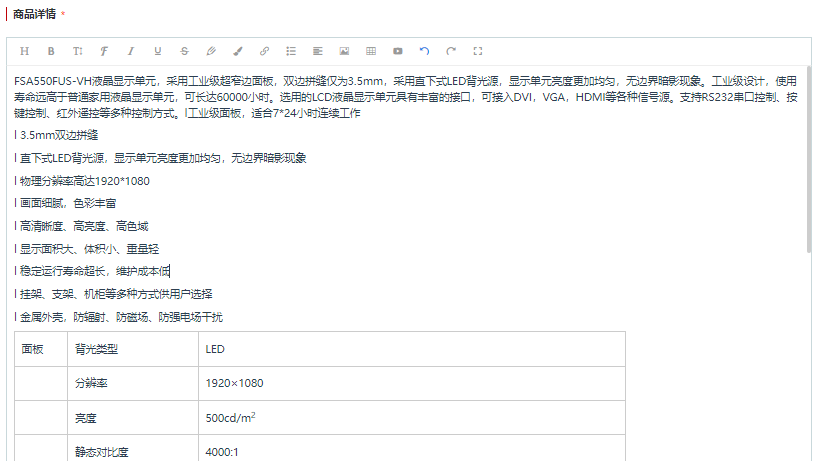Viewport: 814px width, 461px height.
Task: Insert a video
Action: pyautogui.click(x=398, y=51)
